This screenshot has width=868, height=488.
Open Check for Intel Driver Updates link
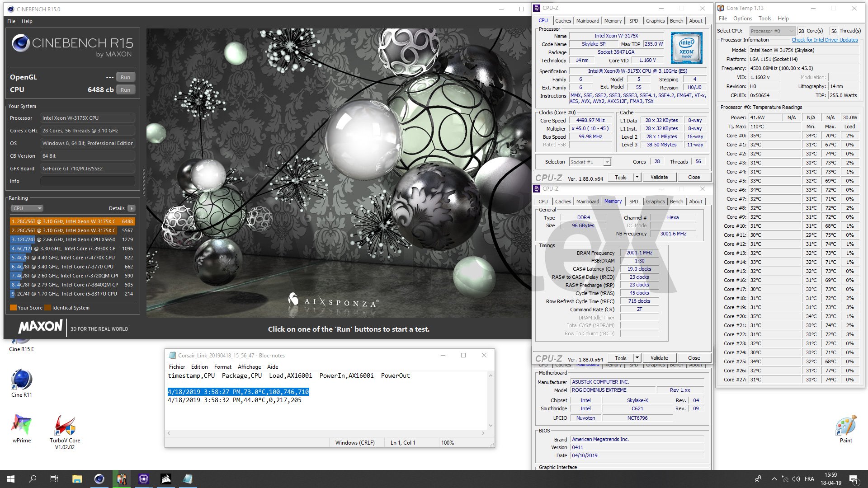825,40
